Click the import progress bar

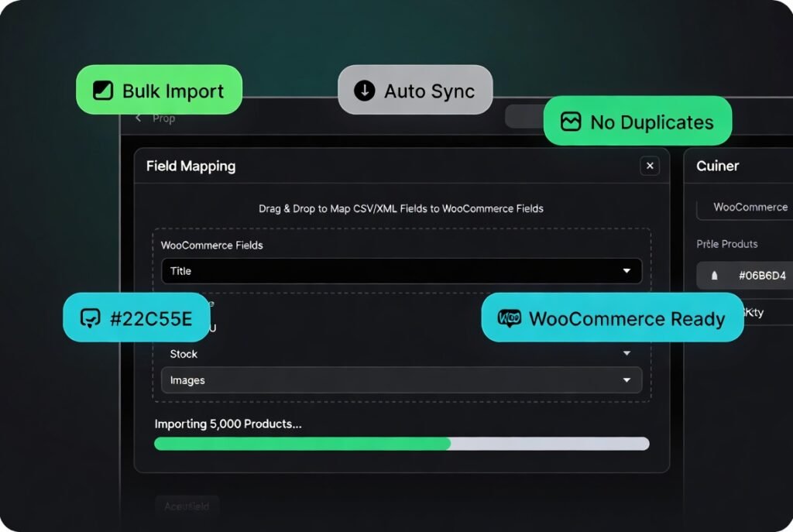click(x=402, y=444)
